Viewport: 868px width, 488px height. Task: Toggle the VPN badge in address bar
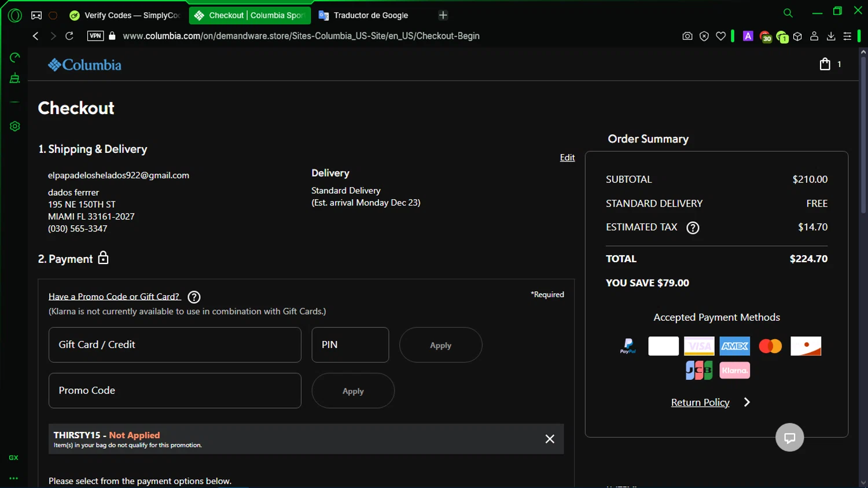click(95, 36)
